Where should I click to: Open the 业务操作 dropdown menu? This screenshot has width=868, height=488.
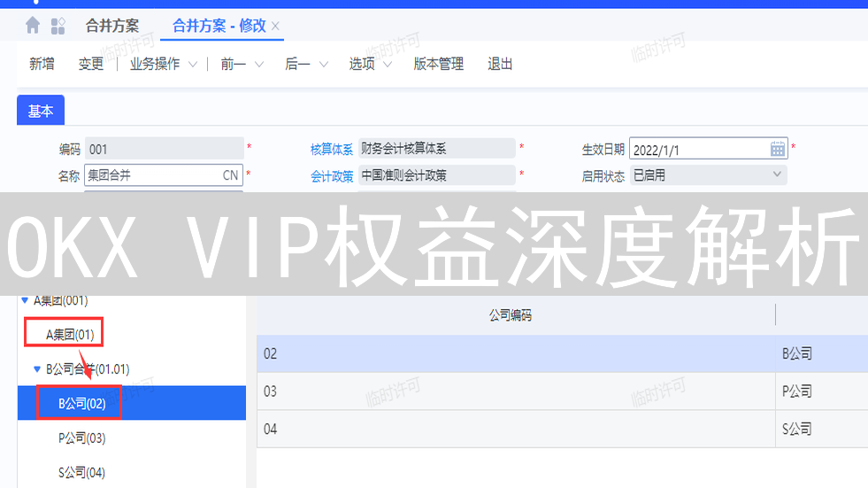164,64
